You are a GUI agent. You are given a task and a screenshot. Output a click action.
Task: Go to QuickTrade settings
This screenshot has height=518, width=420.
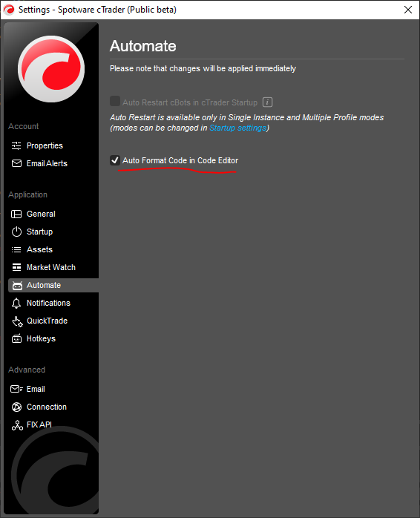(47, 321)
